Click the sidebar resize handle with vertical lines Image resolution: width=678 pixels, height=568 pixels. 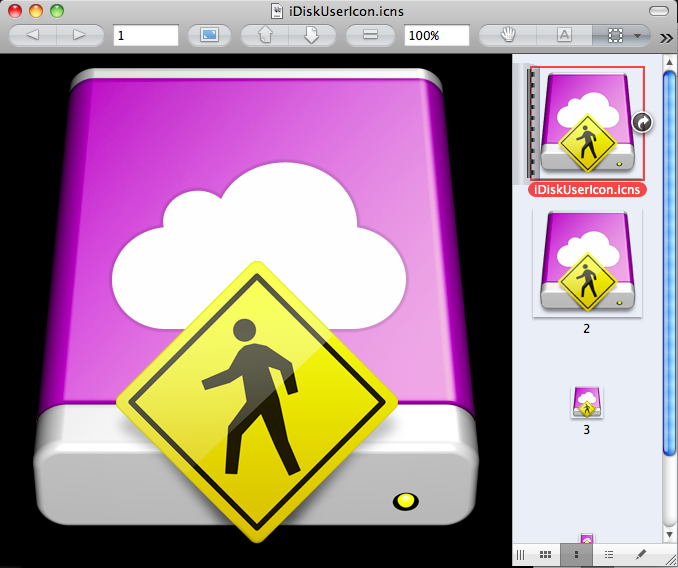[x=521, y=555]
